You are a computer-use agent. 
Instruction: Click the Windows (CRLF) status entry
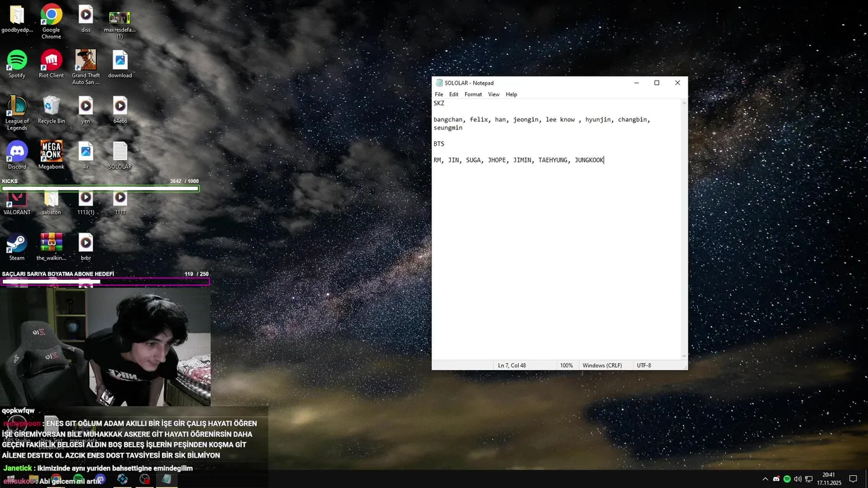(602, 365)
